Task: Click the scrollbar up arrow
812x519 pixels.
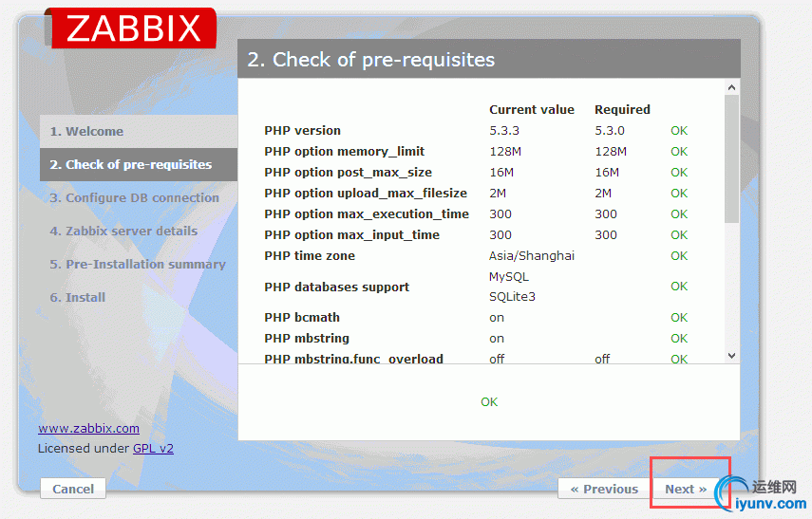Action: tap(731, 87)
